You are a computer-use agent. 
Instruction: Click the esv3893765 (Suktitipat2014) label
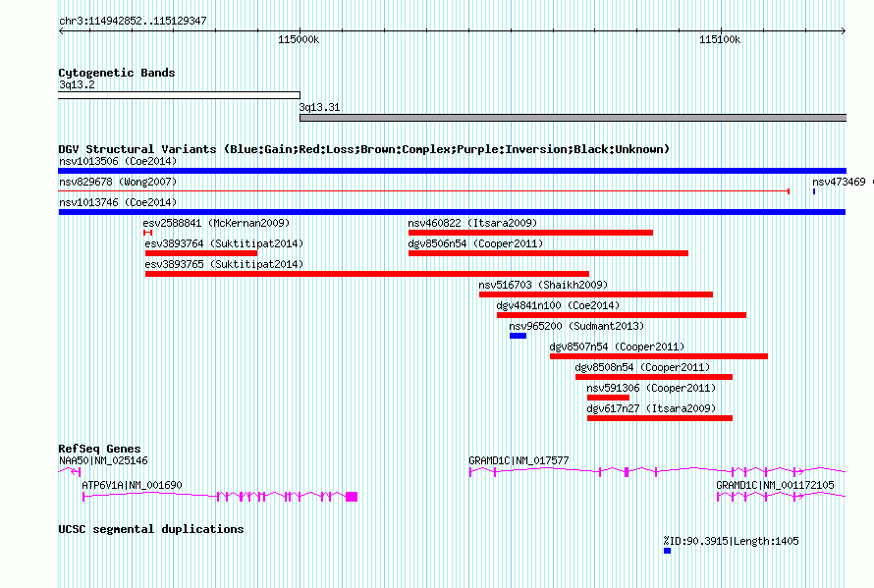point(224,264)
